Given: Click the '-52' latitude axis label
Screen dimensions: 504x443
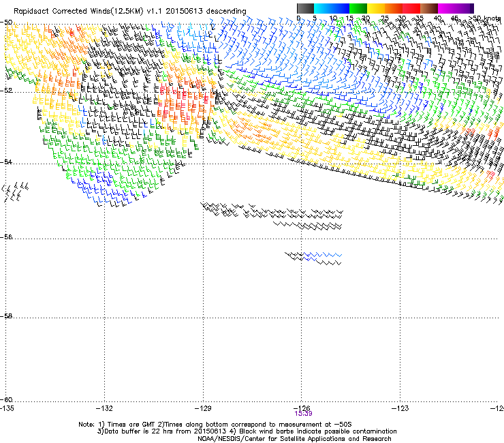Looking at the screenshot, I should (x=6, y=90).
